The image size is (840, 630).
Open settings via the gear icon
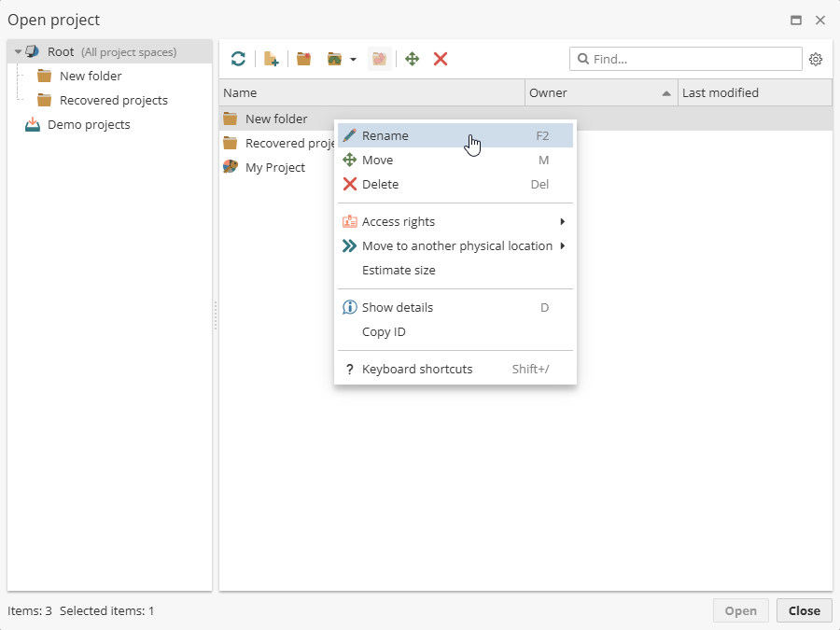tap(816, 59)
